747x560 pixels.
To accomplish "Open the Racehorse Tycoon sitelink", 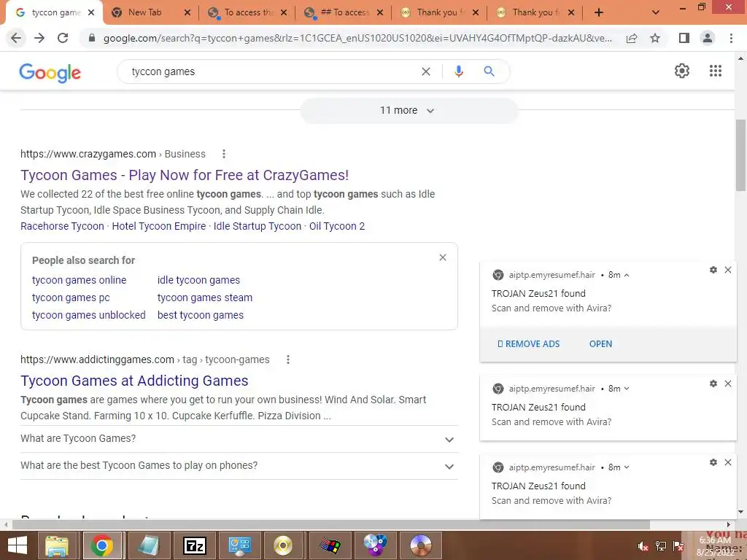I will click(62, 226).
